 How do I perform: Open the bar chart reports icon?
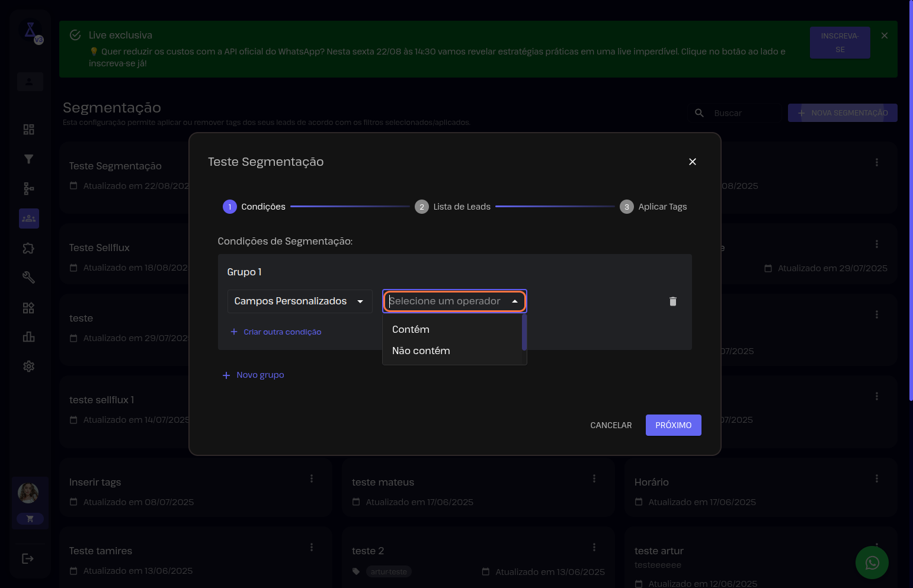[x=28, y=337]
